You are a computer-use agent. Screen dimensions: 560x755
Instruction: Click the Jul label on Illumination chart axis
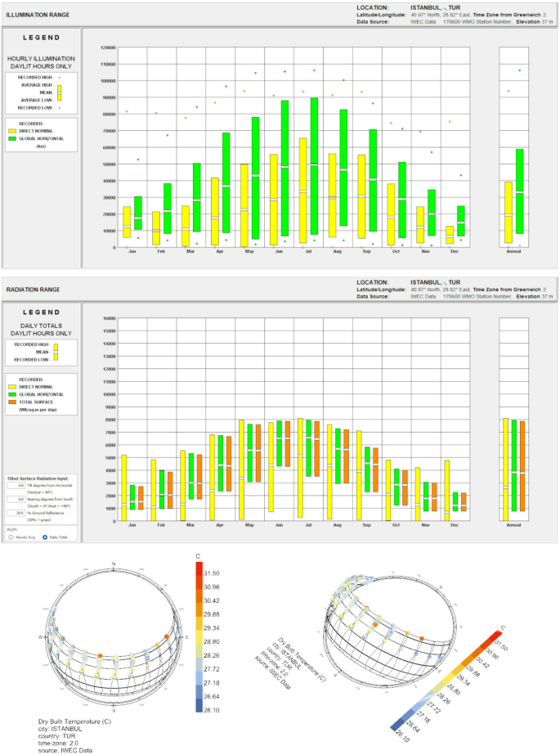308,251
